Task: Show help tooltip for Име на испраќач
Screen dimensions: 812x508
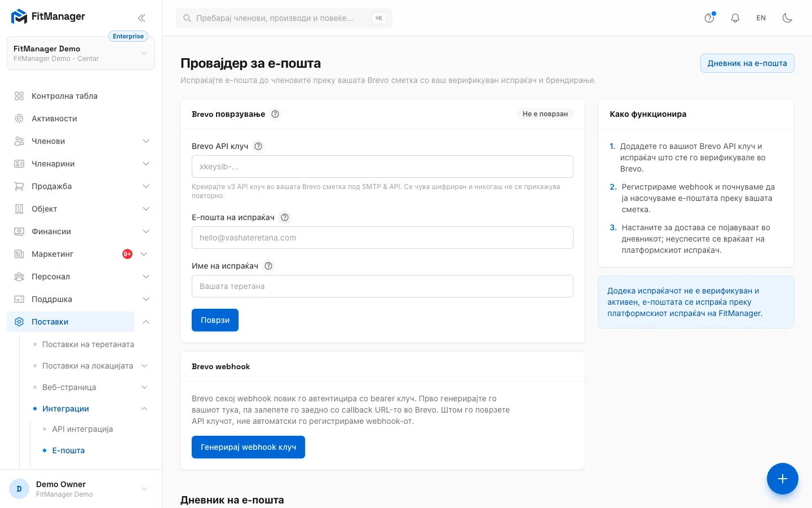Action: coord(268,266)
